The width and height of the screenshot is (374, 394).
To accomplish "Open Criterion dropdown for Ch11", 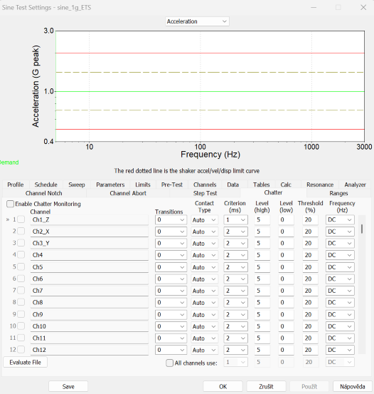I will point(235,338).
